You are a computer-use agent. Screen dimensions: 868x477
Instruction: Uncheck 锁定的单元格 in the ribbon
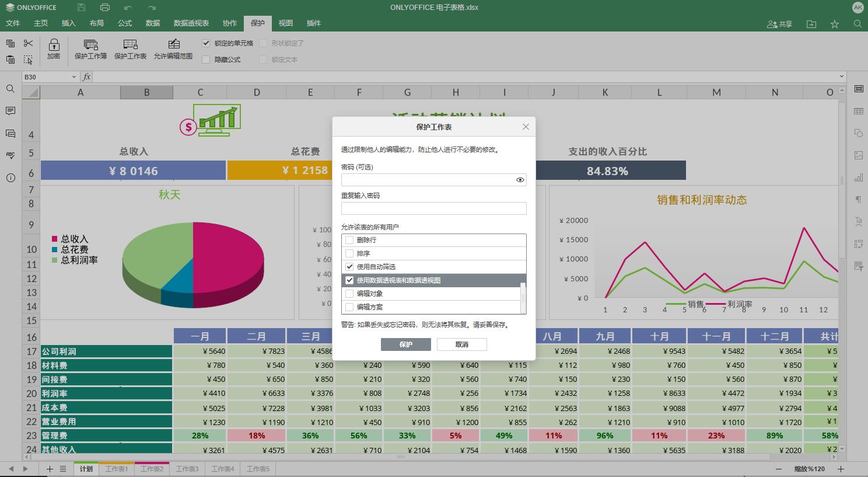tap(206, 43)
